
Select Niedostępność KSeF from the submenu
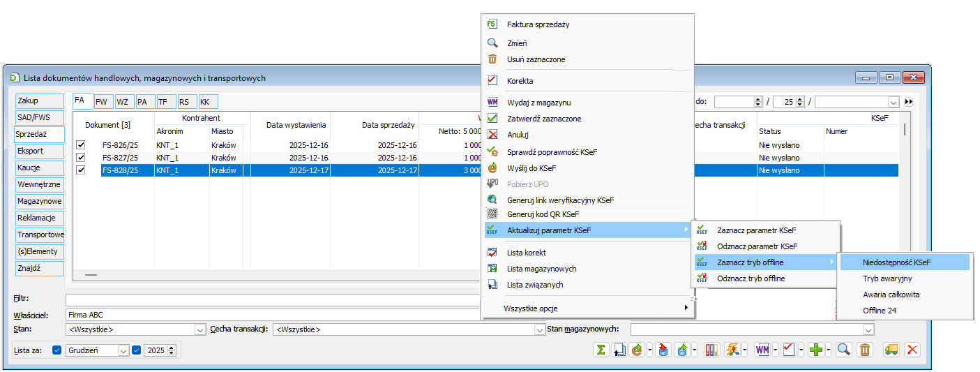click(896, 262)
